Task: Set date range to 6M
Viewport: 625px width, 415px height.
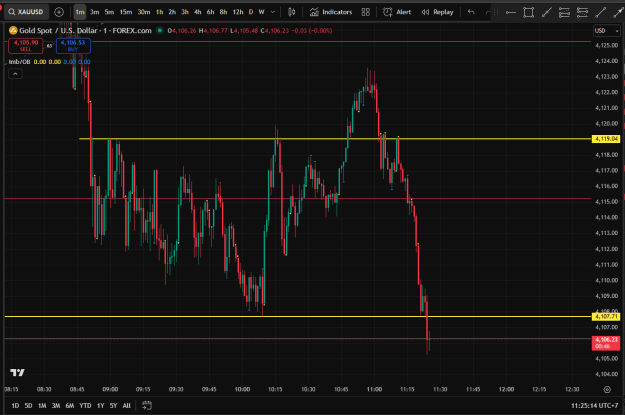Action: [x=70, y=405]
